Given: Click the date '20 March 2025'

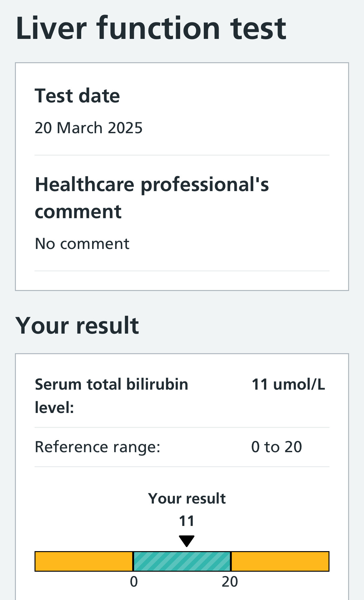Looking at the screenshot, I should click(88, 128).
